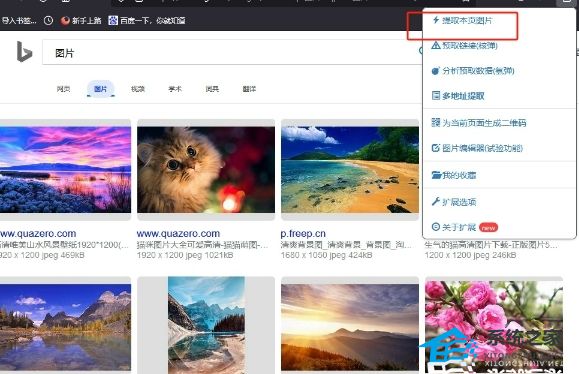The height and width of the screenshot is (374, 579).
Task: Click the beach image caption under p.freep.cn
Action: 346,245
